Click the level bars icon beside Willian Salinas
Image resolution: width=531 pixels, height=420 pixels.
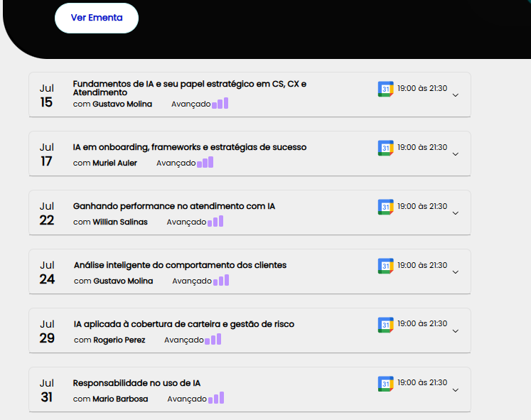(x=215, y=221)
